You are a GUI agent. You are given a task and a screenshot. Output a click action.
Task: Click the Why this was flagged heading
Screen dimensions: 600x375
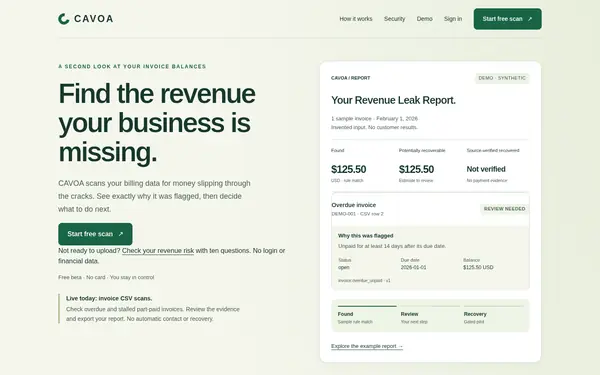(x=365, y=236)
